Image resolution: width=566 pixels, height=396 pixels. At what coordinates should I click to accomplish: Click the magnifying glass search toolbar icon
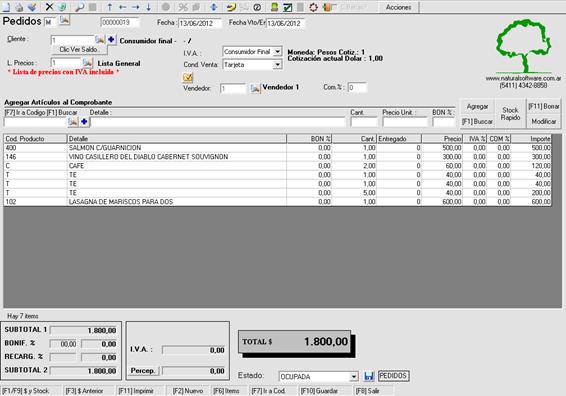(x=79, y=7)
